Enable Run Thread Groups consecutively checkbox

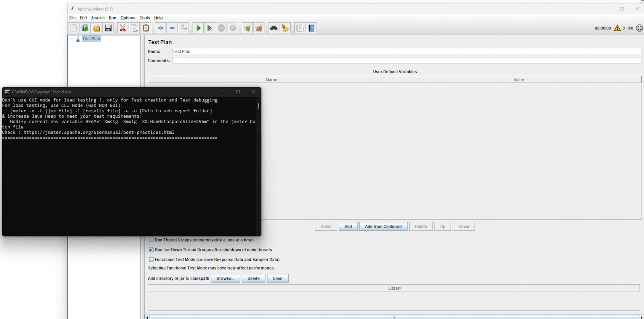point(151,240)
